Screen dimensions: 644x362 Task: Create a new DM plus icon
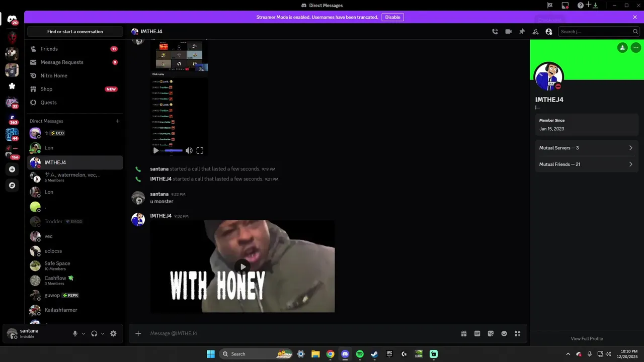(118, 121)
